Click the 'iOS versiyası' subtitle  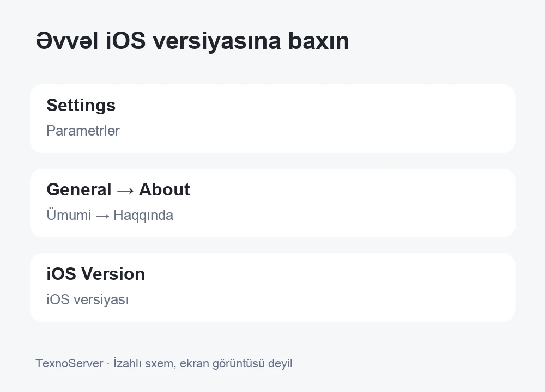click(x=88, y=299)
